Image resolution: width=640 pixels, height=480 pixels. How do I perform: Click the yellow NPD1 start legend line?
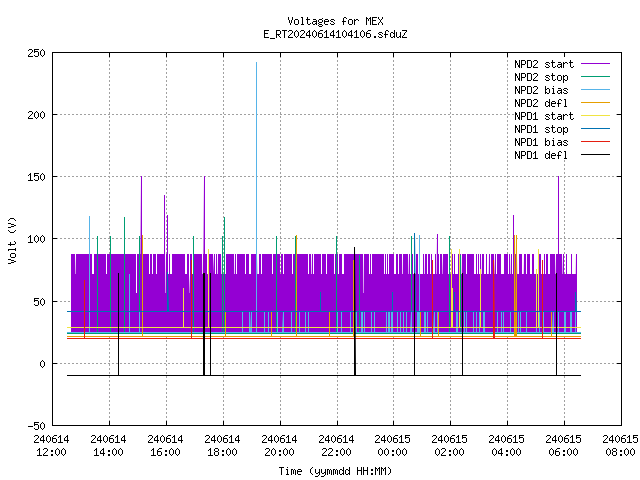(595, 116)
